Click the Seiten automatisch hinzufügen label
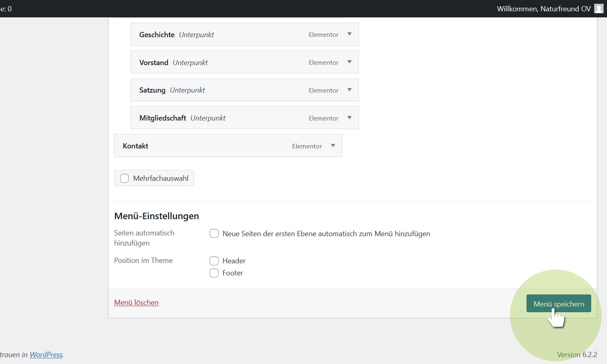 tap(144, 238)
